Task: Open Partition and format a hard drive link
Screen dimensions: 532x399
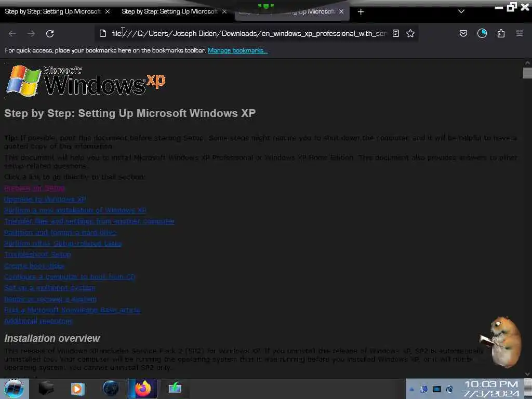Action: tap(60, 232)
